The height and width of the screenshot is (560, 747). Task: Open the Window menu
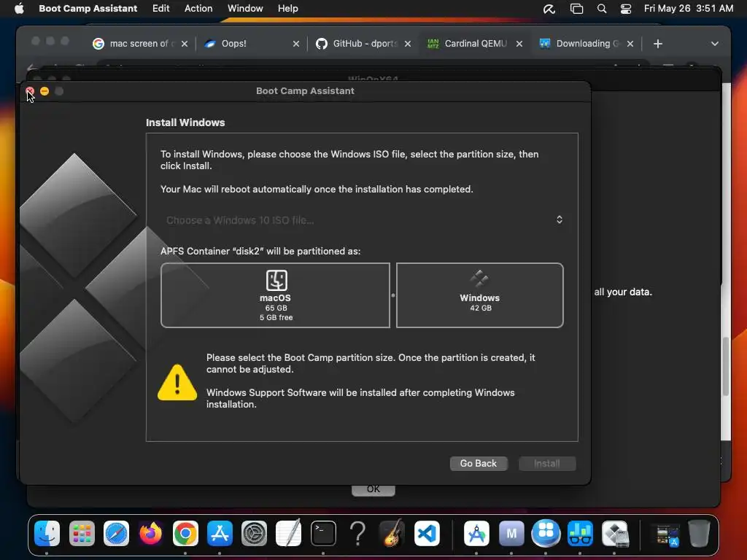[245, 8]
